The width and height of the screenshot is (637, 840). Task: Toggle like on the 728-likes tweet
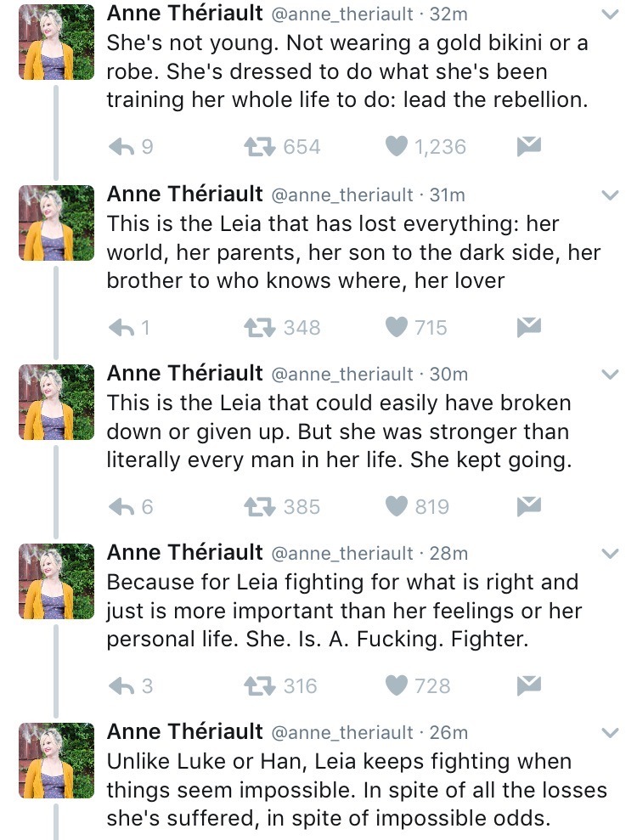[397, 685]
